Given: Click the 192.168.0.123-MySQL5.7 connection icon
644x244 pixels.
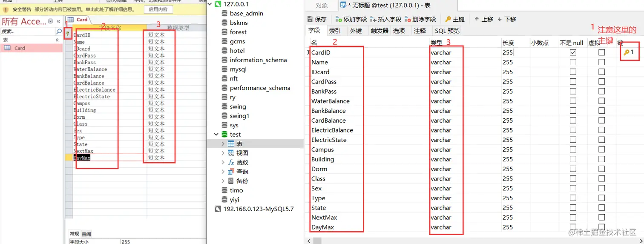Looking at the screenshot, I should pos(218,209).
